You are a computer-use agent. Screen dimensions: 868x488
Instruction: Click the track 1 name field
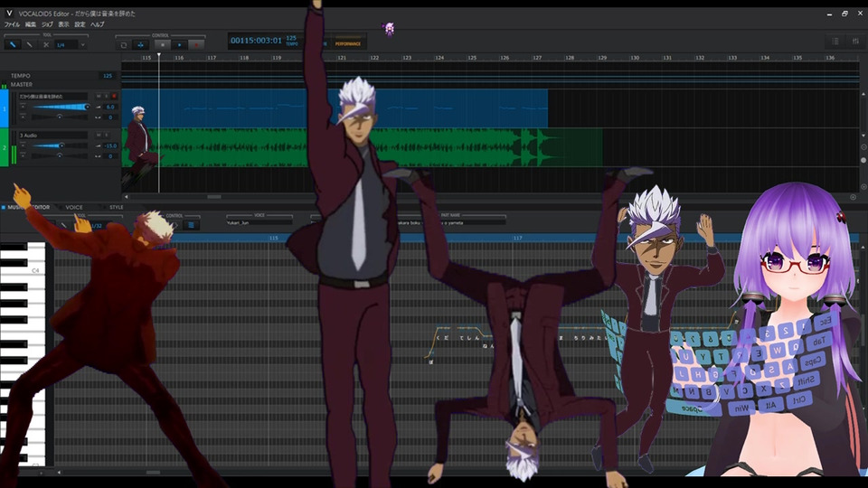tap(52, 97)
